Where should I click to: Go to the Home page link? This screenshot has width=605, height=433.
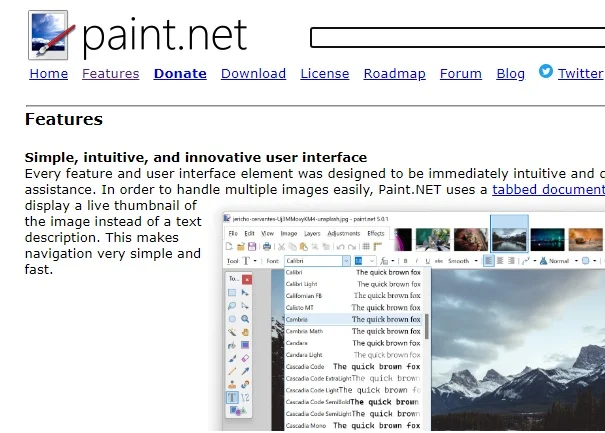tap(49, 74)
